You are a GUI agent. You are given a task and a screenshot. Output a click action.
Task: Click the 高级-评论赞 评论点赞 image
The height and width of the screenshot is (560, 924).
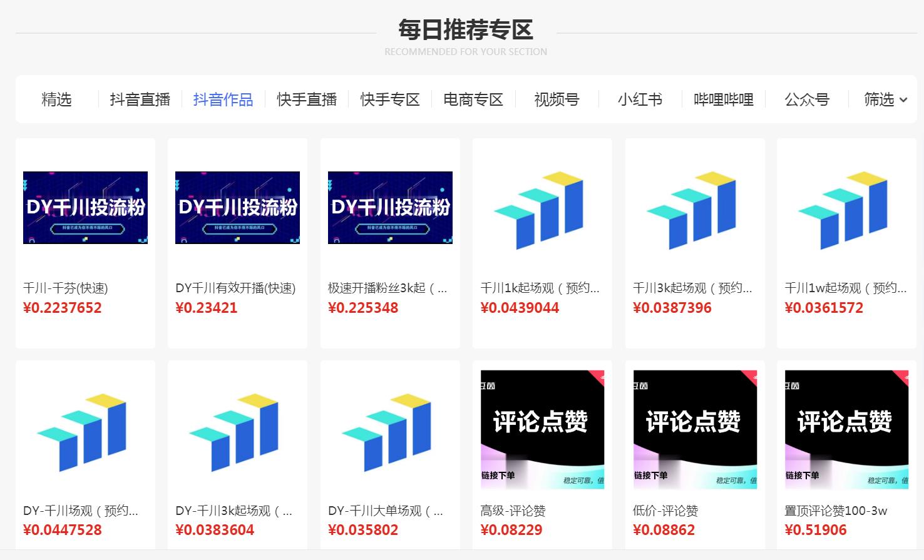[542, 429]
